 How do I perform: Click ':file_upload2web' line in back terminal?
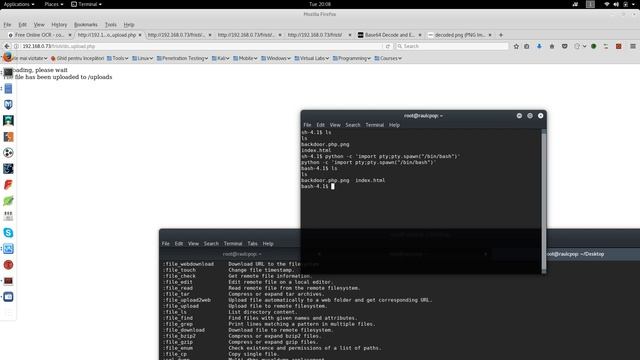point(297,300)
